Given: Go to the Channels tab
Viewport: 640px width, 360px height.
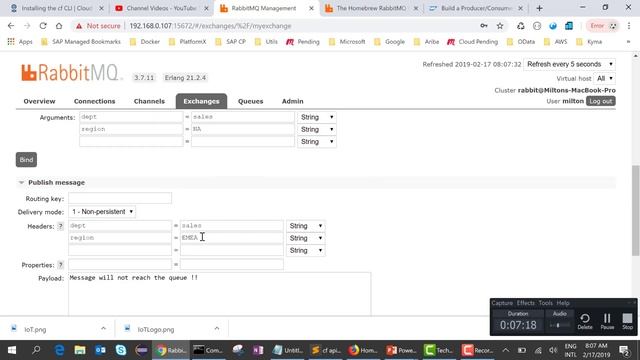Looking at the screenshot, I should pos(149,101).
